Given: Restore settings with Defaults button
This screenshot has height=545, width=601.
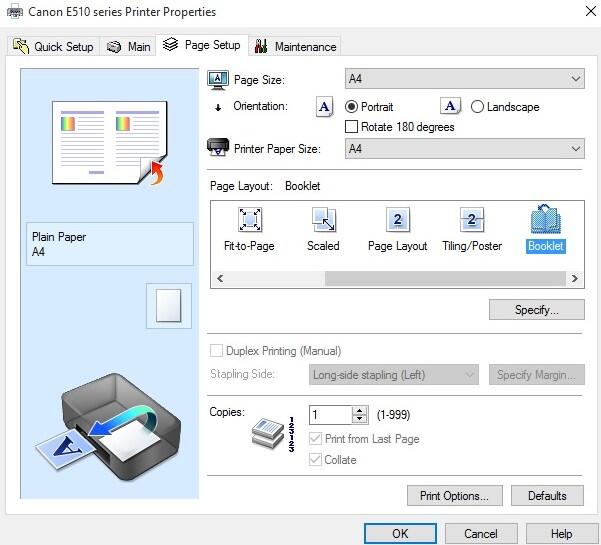Looking at the screenshot, I should click(547, 496).
